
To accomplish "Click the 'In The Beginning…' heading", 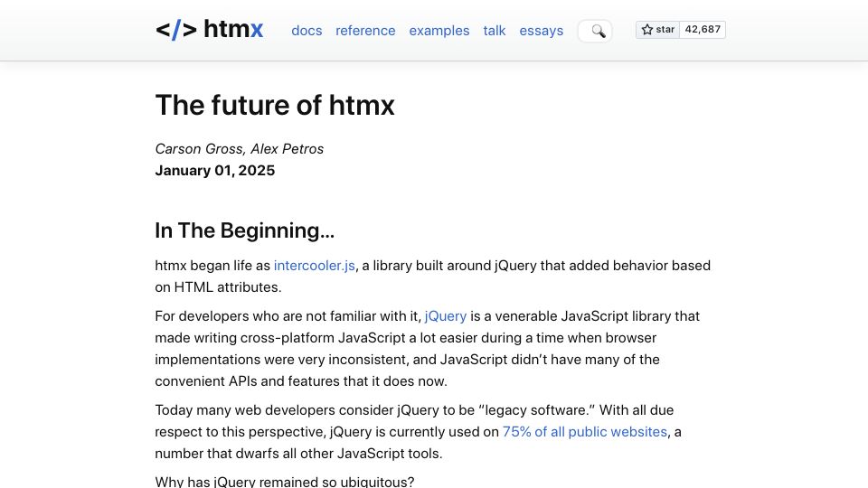I will point(245,230).
